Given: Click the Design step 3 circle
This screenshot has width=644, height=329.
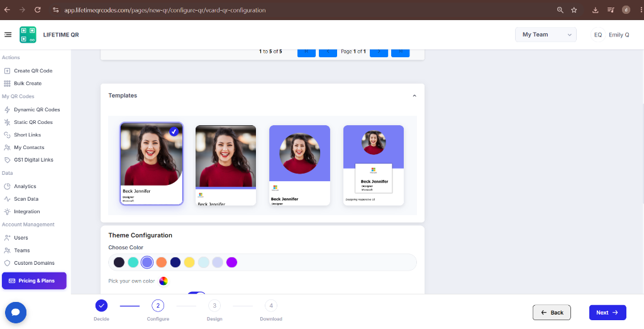Looking at the screenshot, I should pyautogui.click(x=214, y=306).
